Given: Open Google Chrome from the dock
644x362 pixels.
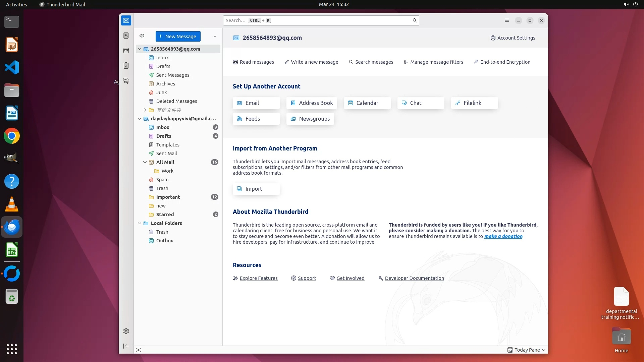Looking at the screenshot, I should pyautogui.click(x=12, y=136).
